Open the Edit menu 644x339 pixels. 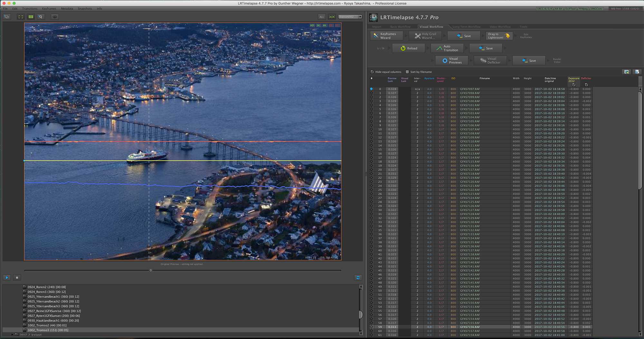(15, 9)
